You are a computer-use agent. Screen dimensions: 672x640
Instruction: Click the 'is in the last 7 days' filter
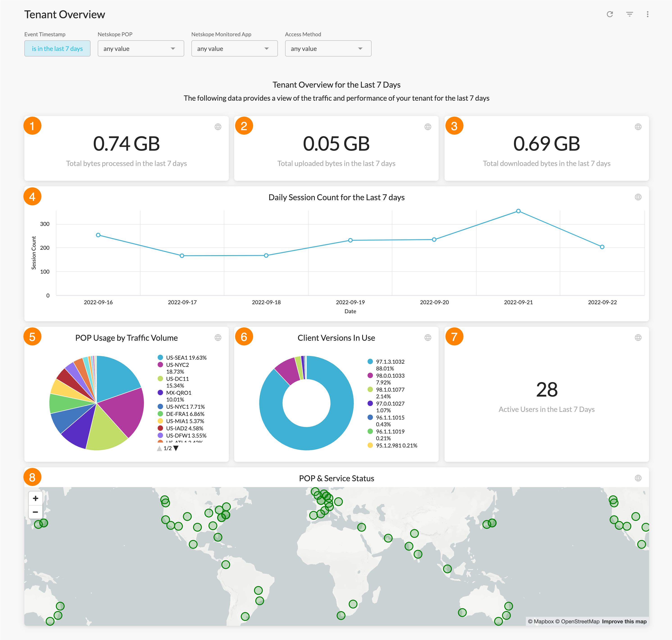(x=57, y=49)
